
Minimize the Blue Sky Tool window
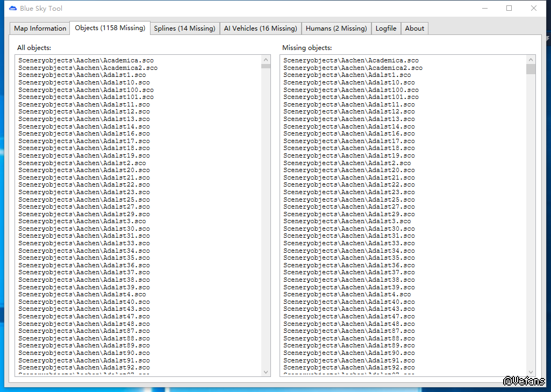(484, 8)
